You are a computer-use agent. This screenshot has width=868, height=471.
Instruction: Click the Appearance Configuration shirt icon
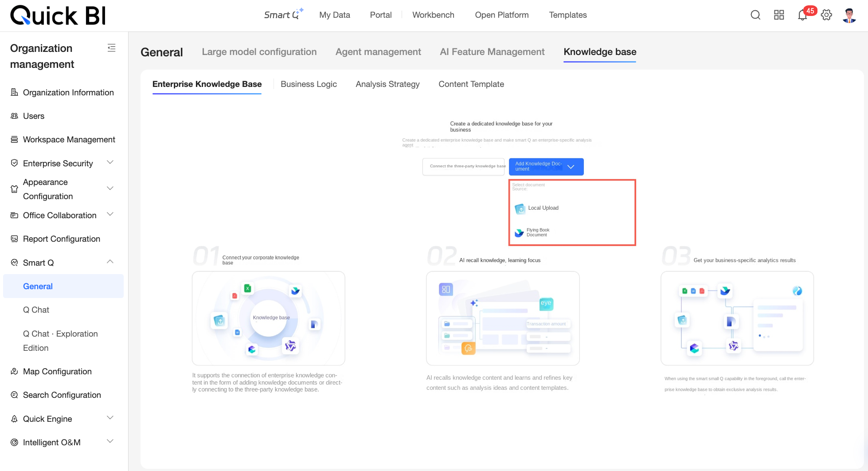point(14,189)
